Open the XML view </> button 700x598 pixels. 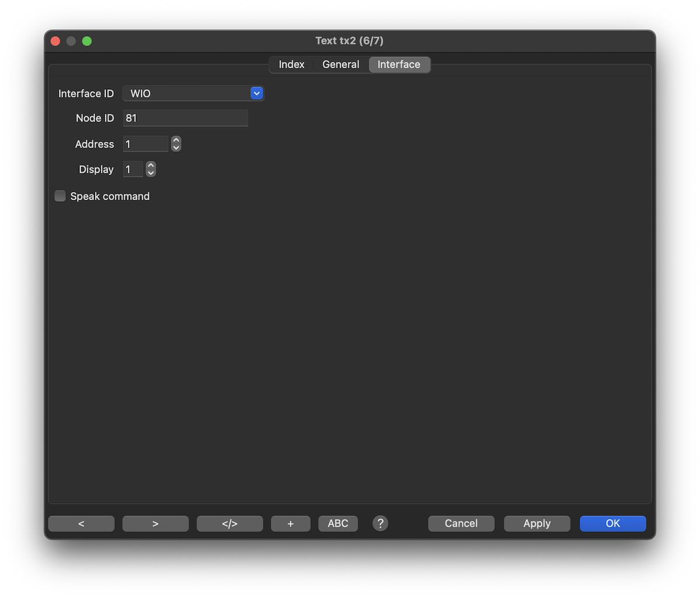[x=230, y=523]
